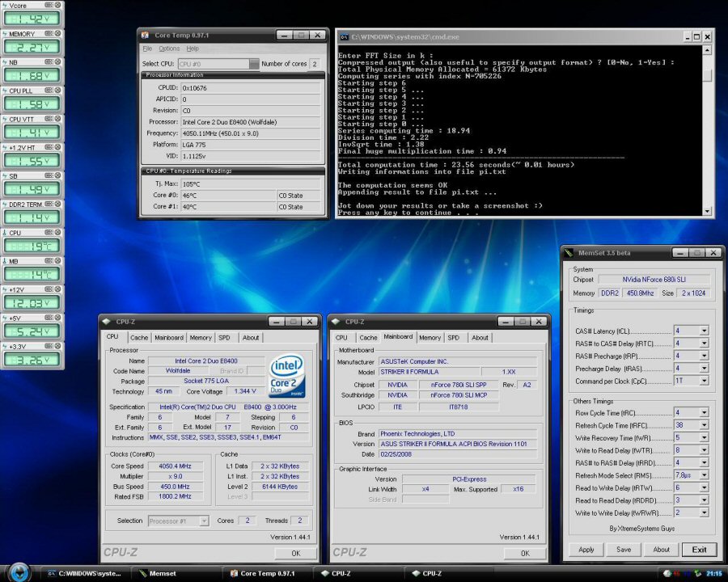The height and width of the screenshot is (582, 728).
Task: Switch to Cache tab in left CPU-Z window
Action: click(x=139, y=338)
